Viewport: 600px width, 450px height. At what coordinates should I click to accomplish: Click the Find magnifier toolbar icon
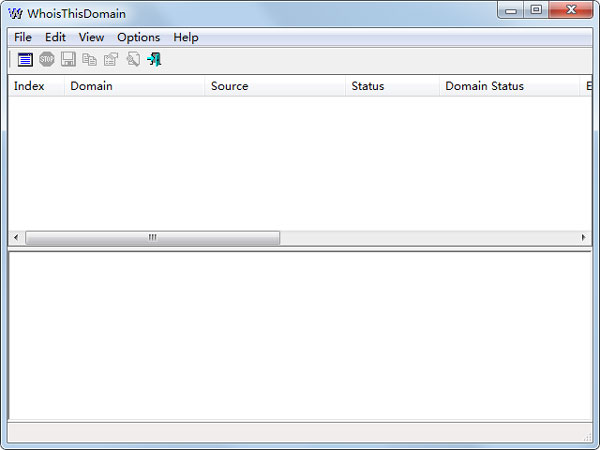133,59
